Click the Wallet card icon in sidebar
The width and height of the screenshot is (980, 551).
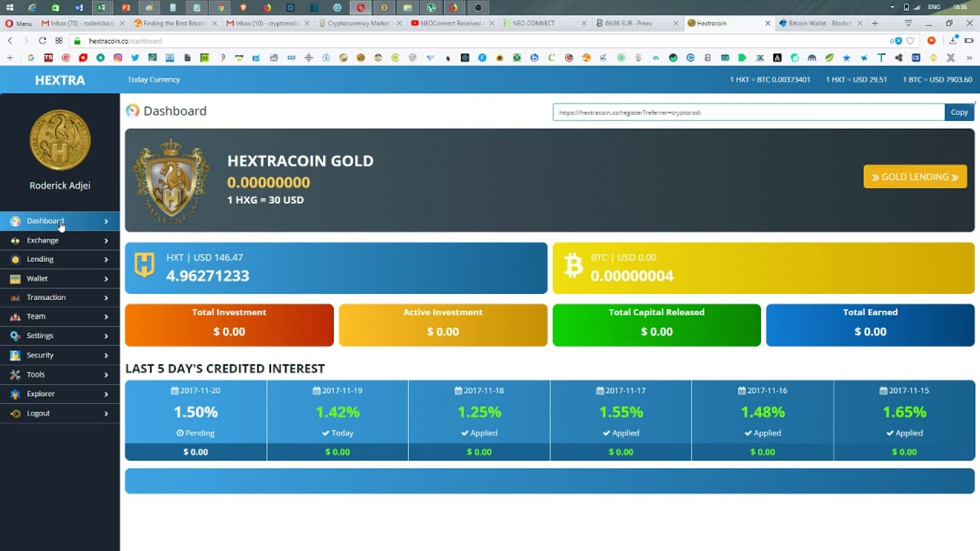[x=15, y=279]
